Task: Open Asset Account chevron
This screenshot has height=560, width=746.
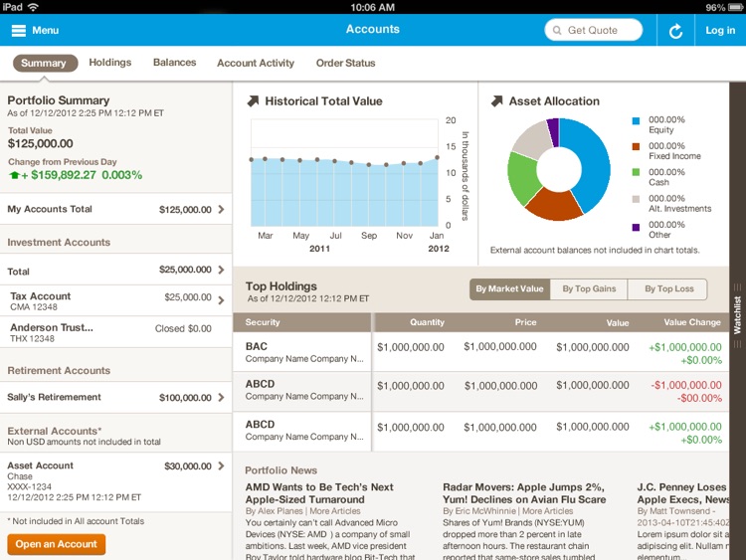Action: pyautogui.click(x=221, y=466)
